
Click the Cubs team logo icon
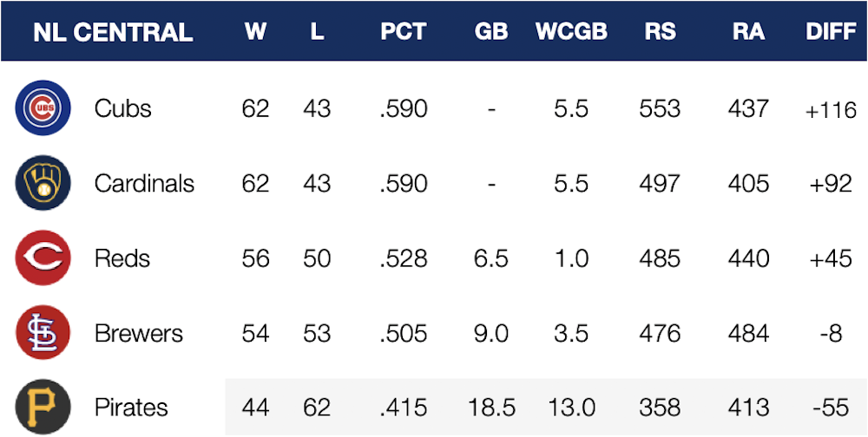tap(42, 108)
